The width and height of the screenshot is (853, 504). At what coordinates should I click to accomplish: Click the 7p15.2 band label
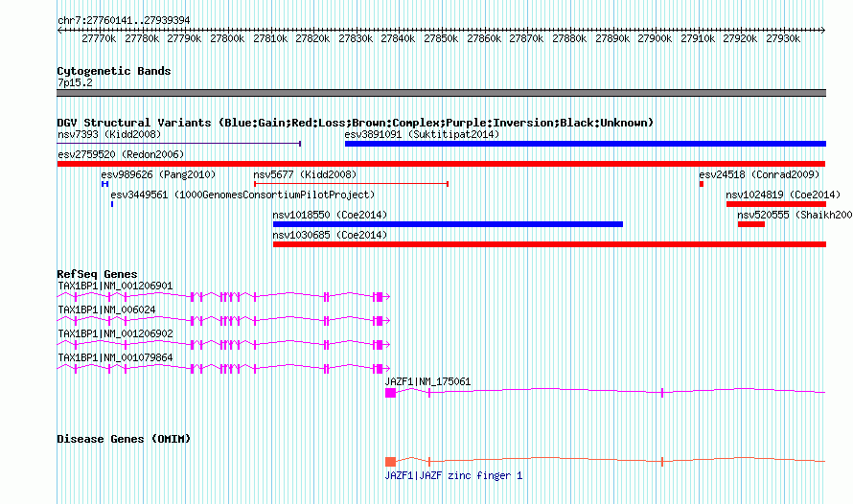[x=75, y=83]
